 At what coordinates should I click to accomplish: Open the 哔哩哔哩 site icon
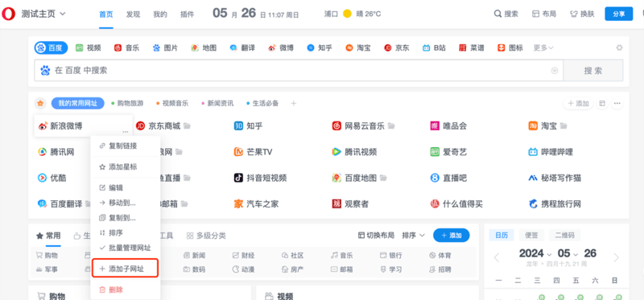[533, 152]
